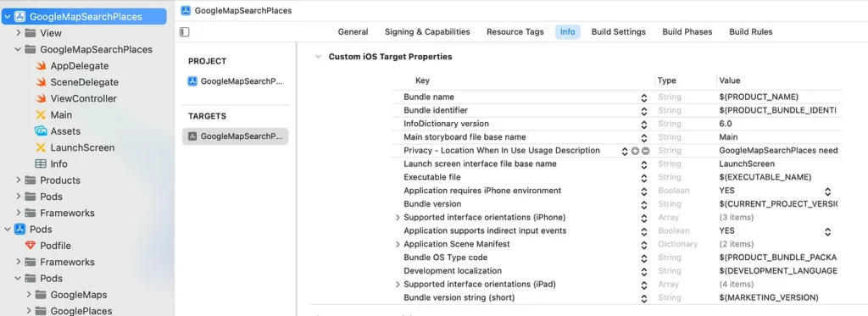Expand Application Scene Manifest dictionary
The height and width of the screenshot is (316, 868).
point(398,244)
